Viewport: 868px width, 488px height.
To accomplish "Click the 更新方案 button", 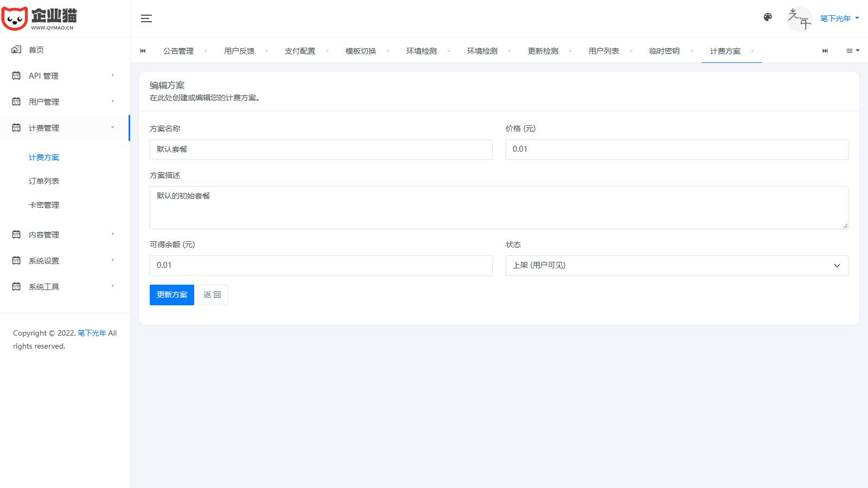I will (171, 295).
